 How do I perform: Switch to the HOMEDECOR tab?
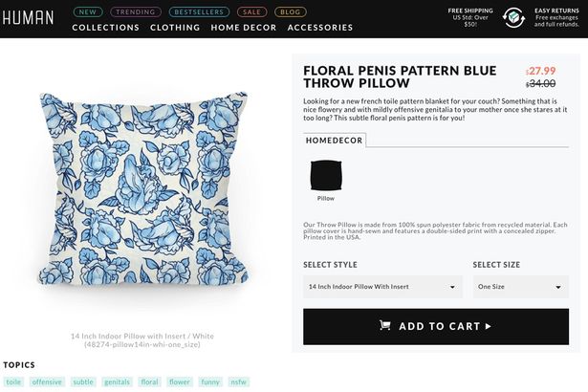(x=335, y=140)
